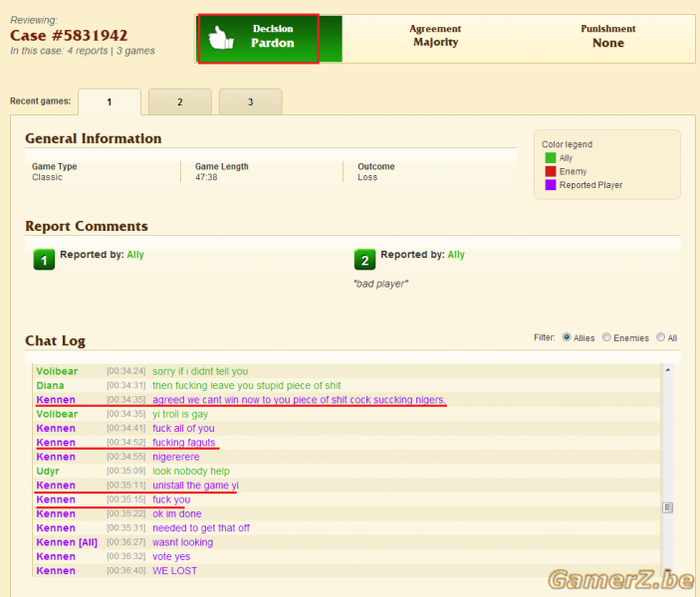This screenshot has height=597, width=700.
Task: Click second report's Ally reporter label
Action: pyautogui.click(x=456, y=255)
